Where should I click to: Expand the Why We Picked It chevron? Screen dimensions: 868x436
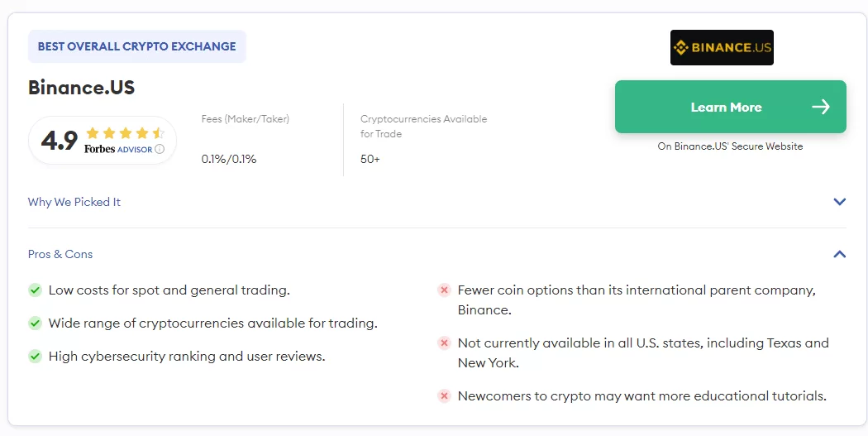840,202
